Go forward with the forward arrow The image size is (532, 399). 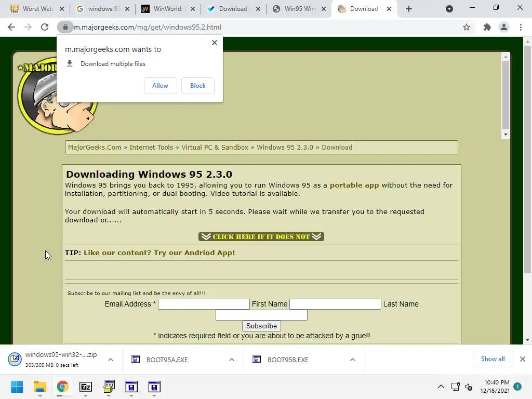coord(28,27)
